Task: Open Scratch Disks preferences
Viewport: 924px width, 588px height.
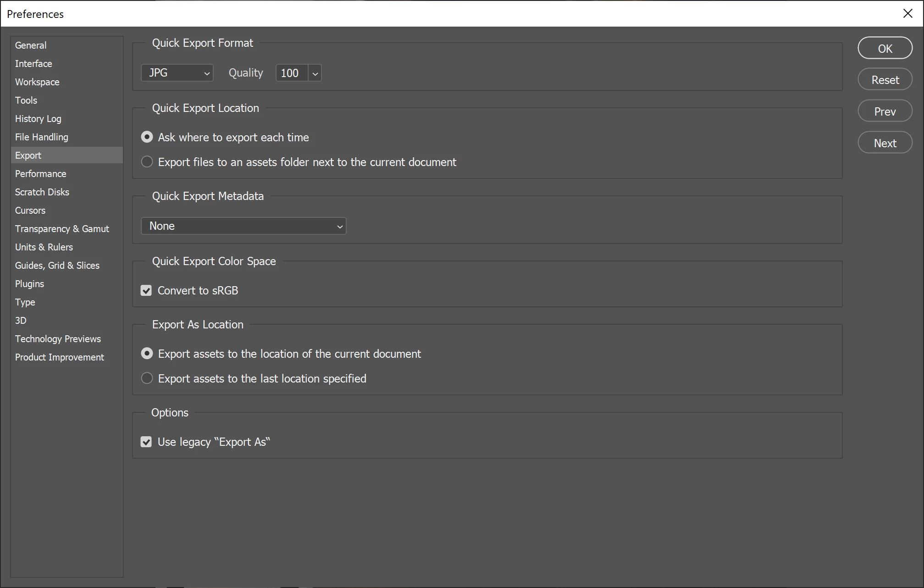Action: click(42, 192)
